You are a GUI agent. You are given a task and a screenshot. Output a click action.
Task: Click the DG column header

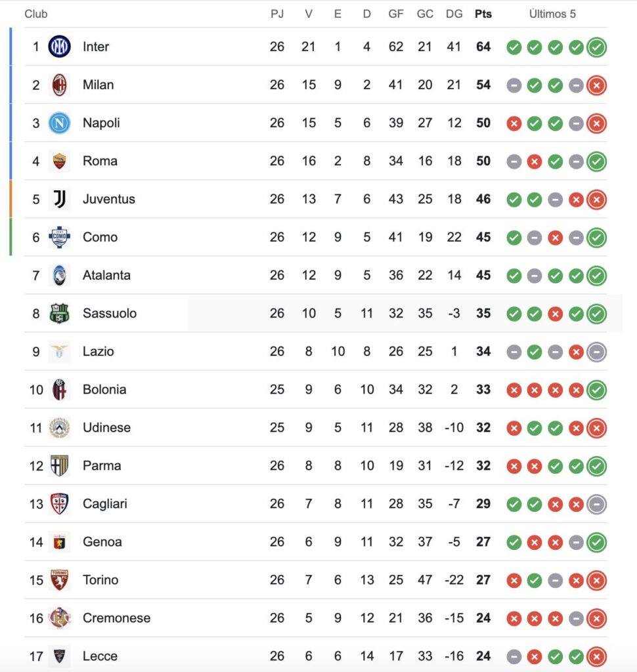tap(454, 14)
